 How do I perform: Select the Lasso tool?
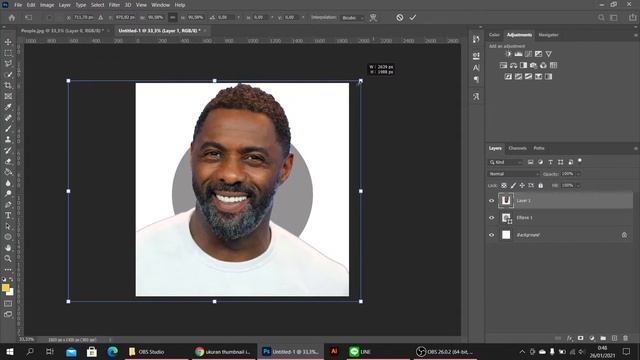pyautogui.click(x=8, y=64)
